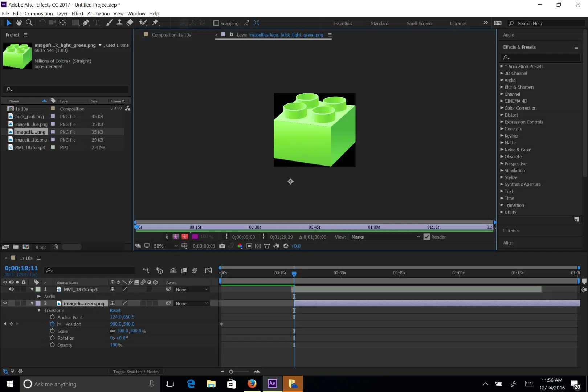Screen dimensions: 588x392
Task: Click Toggle Switches / Modes
Action: (x=136, y=371)
